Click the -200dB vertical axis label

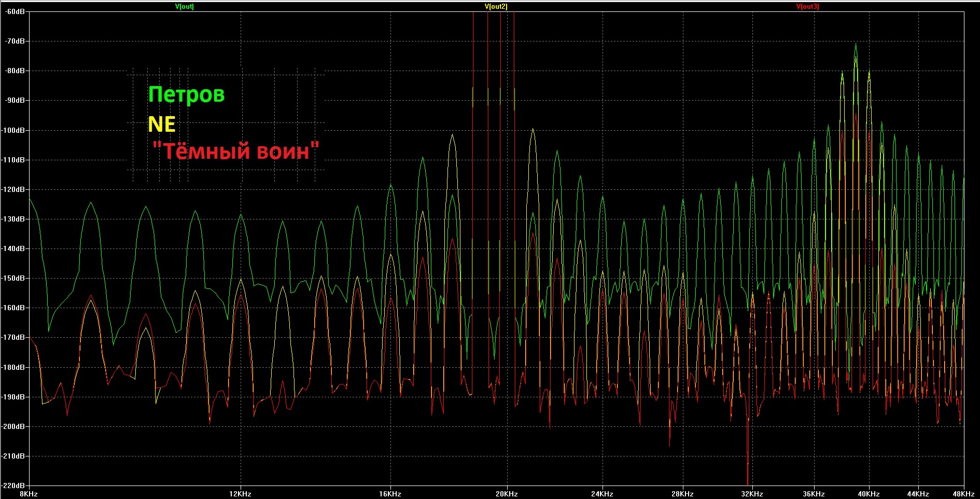coord(13,427)
